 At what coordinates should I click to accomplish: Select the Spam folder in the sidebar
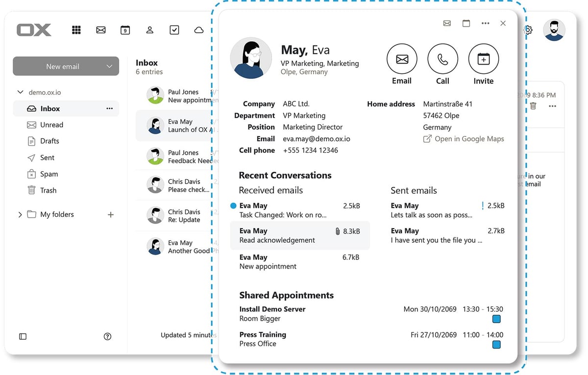coord(49,174)
